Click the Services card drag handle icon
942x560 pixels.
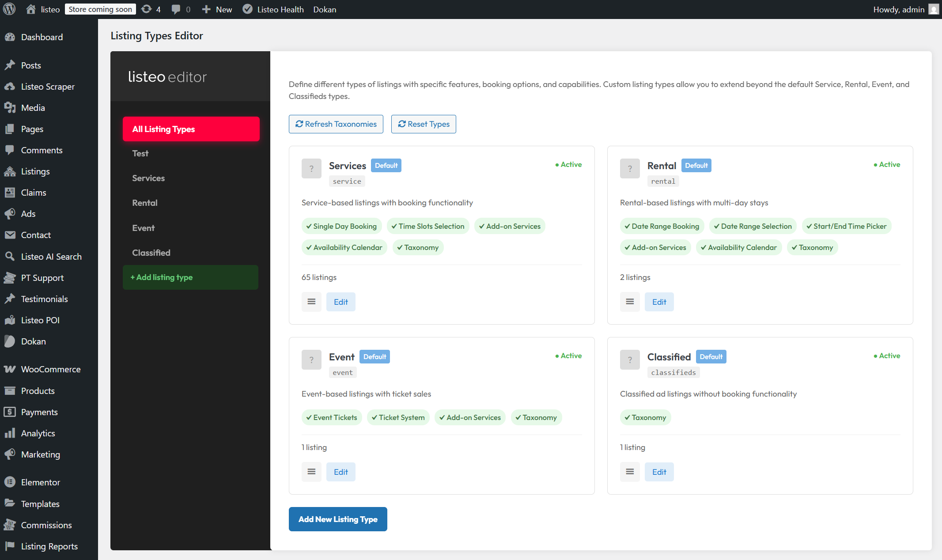pos(311,302)
